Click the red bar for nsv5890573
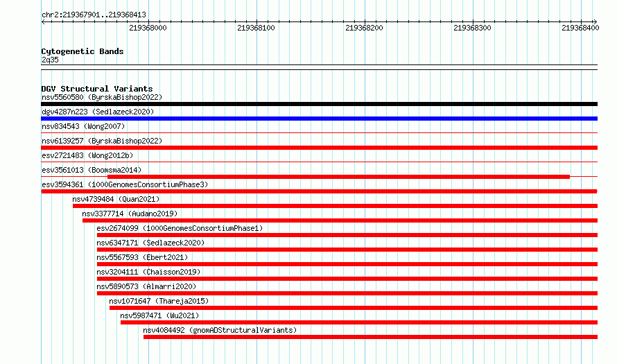 point(347,293)
